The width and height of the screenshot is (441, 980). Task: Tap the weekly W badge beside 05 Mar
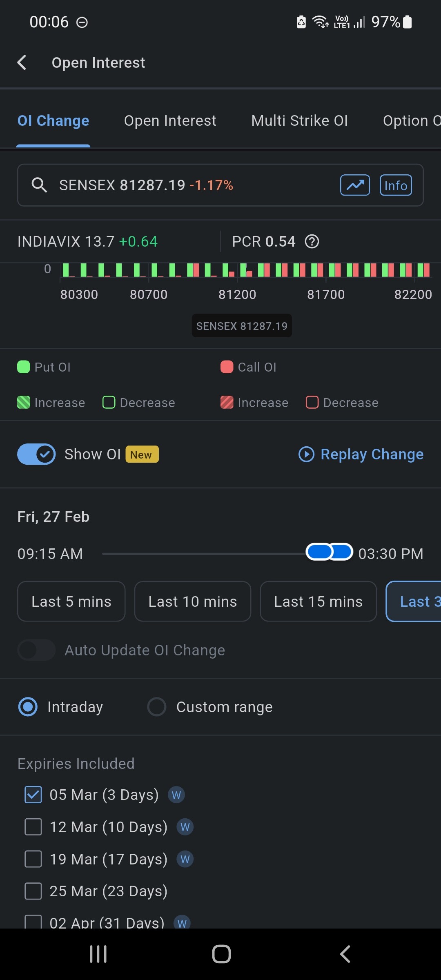coord(176,795)
